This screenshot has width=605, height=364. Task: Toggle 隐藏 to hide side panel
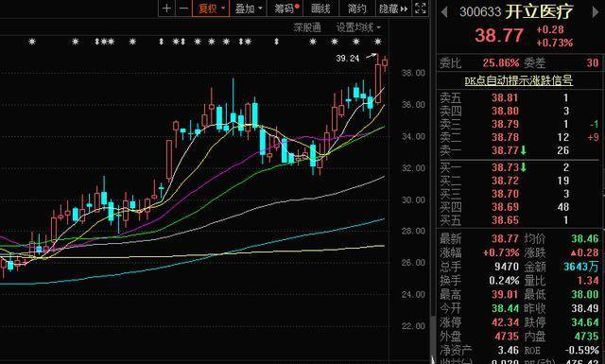393,9
